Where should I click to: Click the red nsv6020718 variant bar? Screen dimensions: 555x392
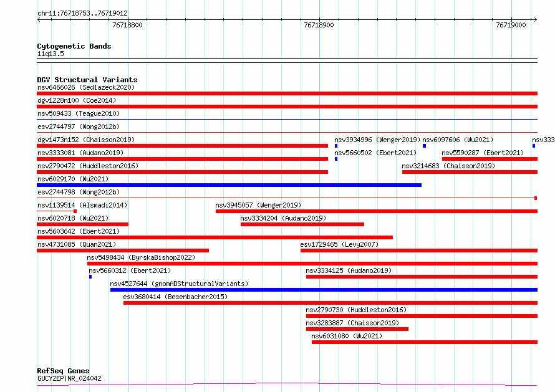(82, 224)
